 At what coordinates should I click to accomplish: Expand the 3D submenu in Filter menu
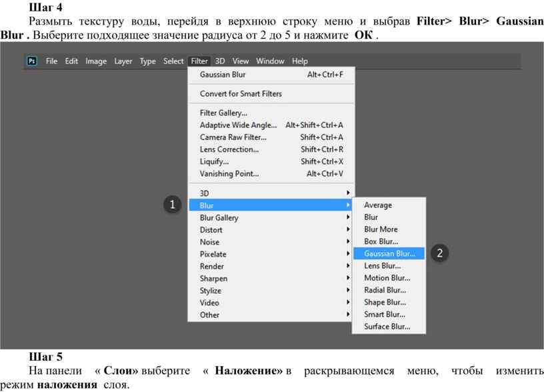point(271,193)
